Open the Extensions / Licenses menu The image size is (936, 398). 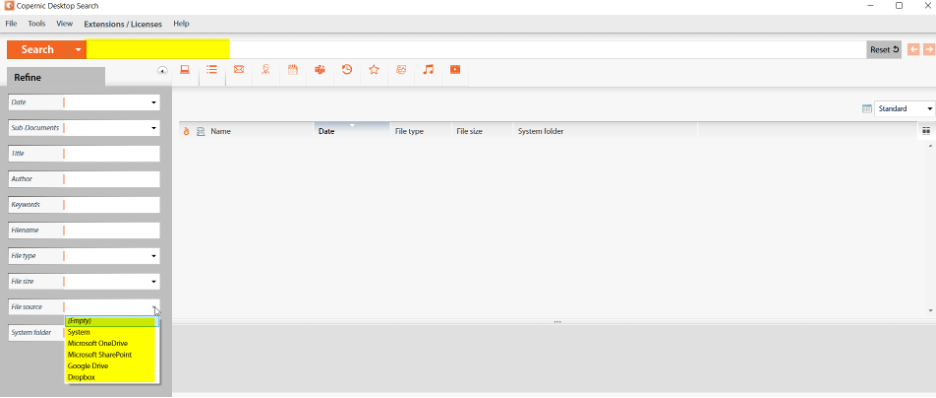tap(123, 24)
